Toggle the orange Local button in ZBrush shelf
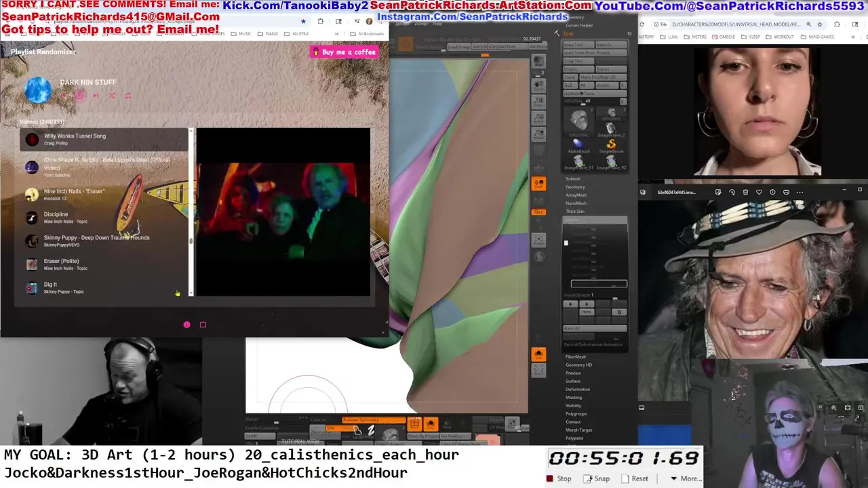 pyautogui.click(x=538, y=184)
